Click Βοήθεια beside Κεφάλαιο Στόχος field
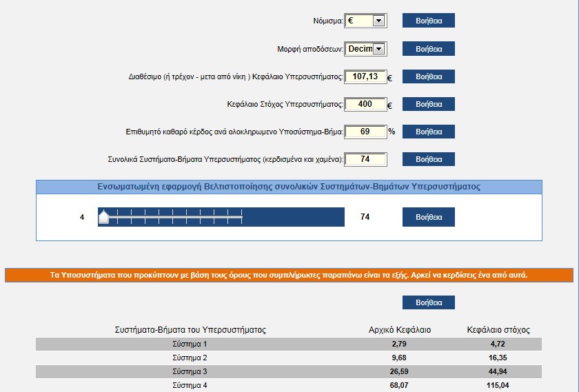This screenshot has height=392, width=579. tap(428, 104)
